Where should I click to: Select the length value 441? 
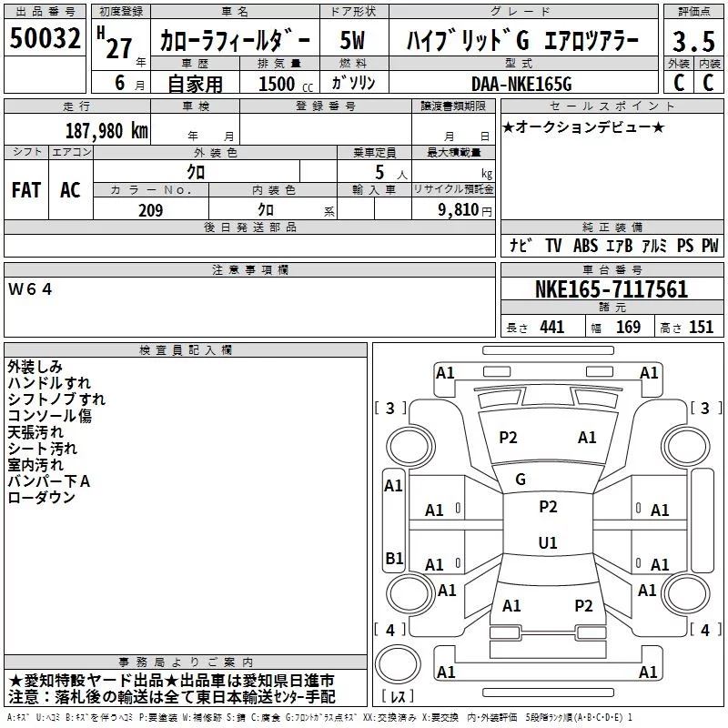[552, 327]
